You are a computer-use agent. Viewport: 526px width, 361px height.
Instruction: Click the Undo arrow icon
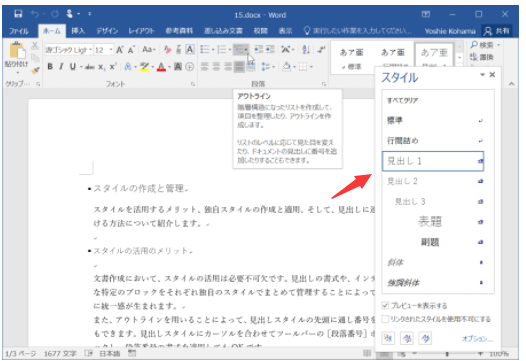coord(35,14)
